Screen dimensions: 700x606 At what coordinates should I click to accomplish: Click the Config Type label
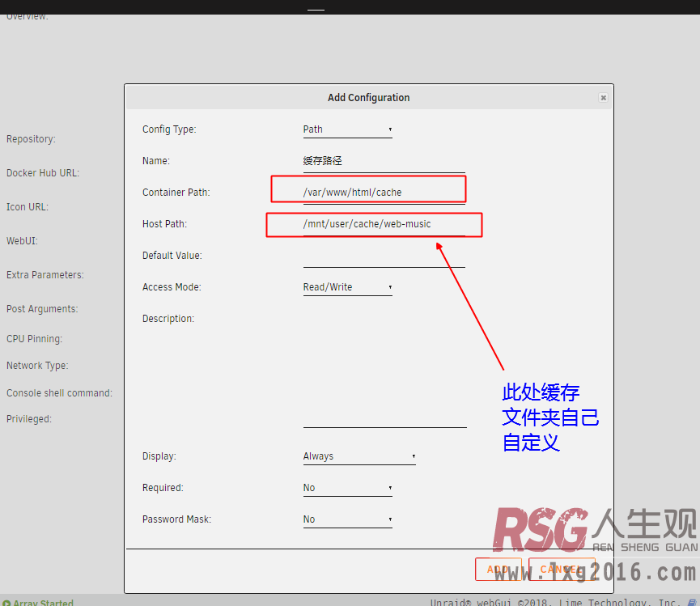(169, 129)
